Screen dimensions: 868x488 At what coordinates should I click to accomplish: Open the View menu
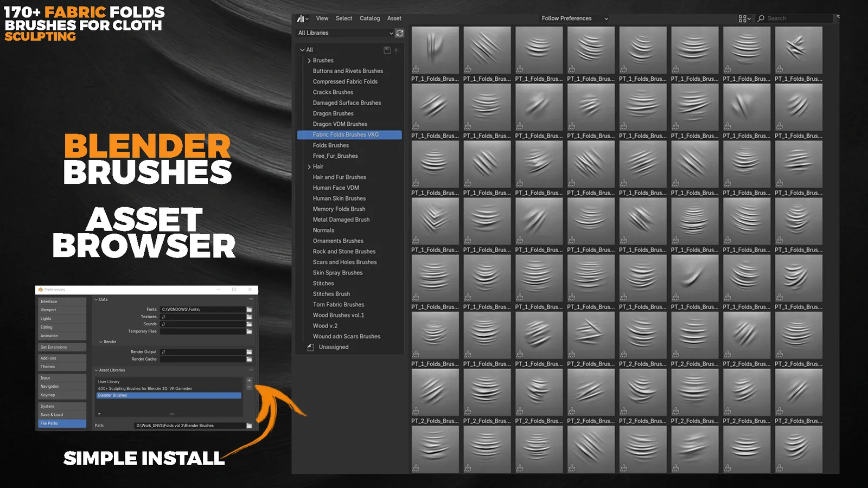pyautogui.click(x=322, y=18)
